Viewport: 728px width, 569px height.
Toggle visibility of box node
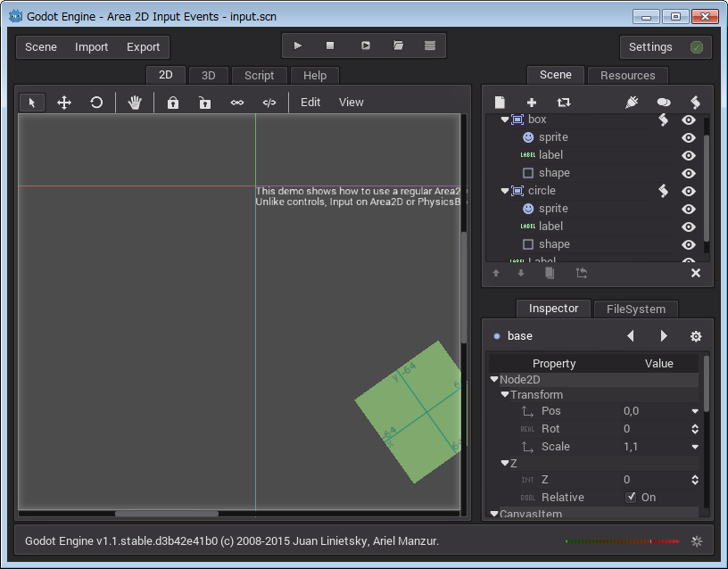pos(688,120)
